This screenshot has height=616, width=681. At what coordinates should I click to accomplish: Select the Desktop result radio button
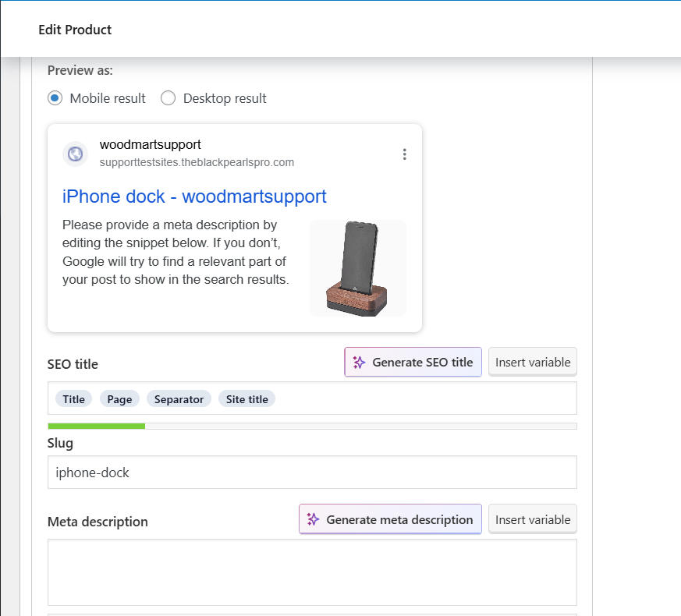pos(168,98)
